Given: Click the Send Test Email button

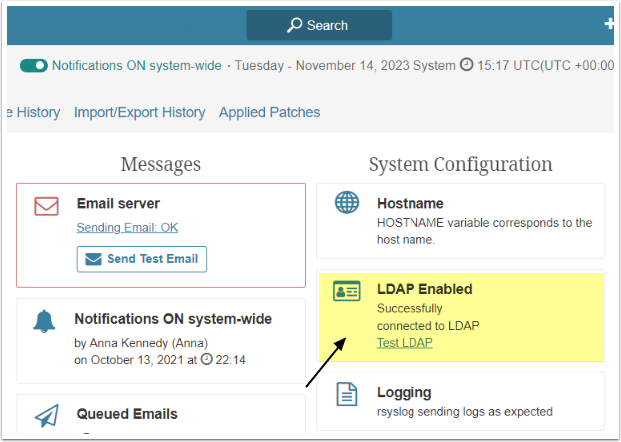Looking at the screenshot, I should (x=142, y=259).
